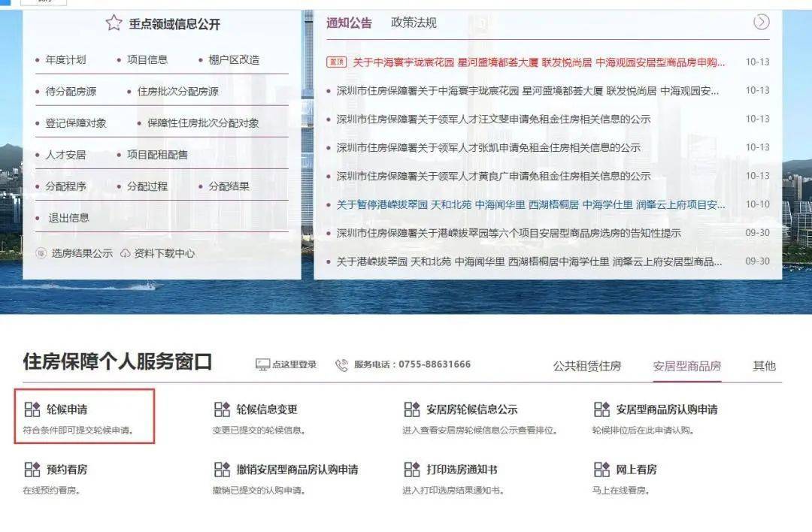Open the 棚户区改造 link
This screenshot has width=812, height=532.
point(234,59)
